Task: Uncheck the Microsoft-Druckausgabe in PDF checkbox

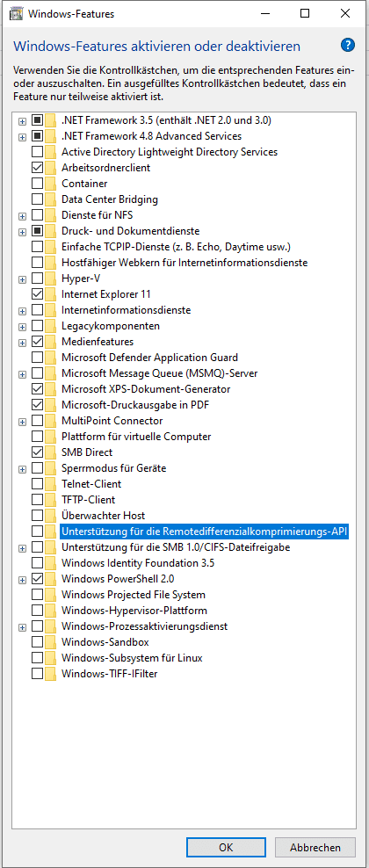Action: pos(37,405)
